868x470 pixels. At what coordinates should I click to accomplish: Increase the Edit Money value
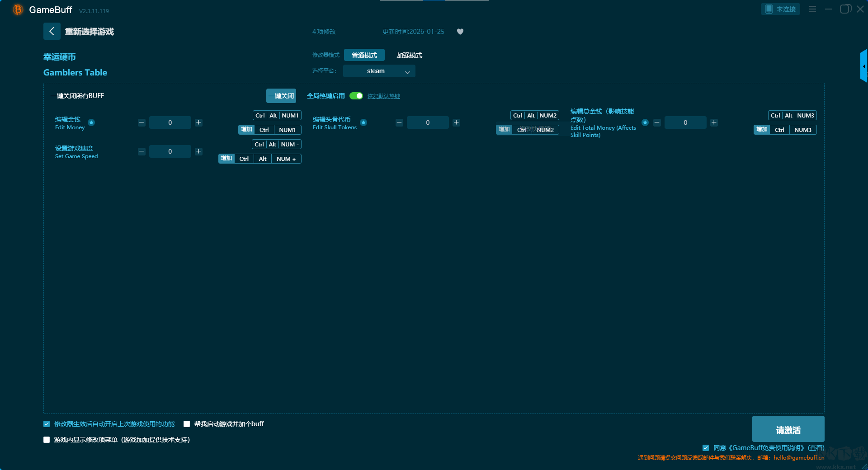[198, 122]
